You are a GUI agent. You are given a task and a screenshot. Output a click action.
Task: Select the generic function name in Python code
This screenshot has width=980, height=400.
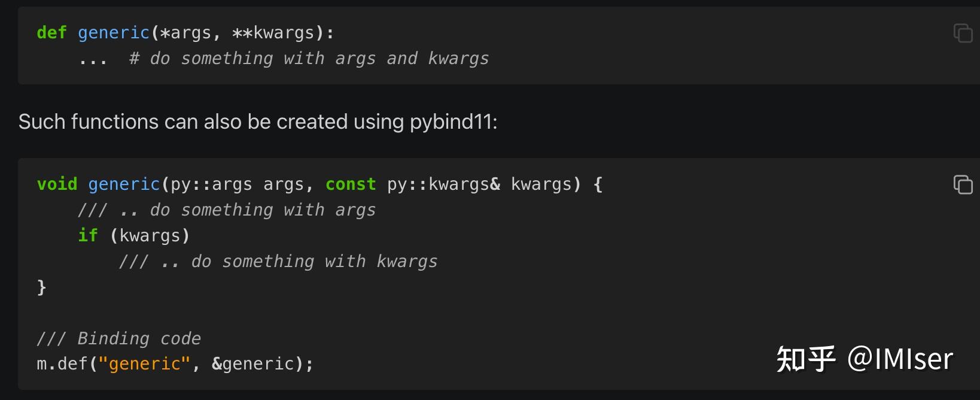(x=113, y=32)
